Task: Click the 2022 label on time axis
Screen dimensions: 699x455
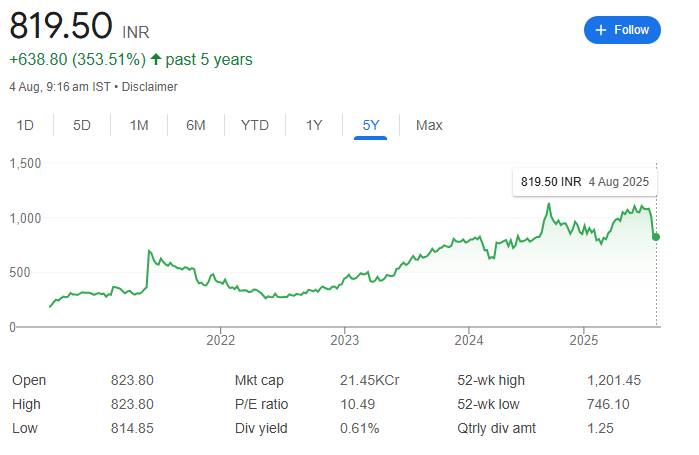Action: (x=220, y=340)
